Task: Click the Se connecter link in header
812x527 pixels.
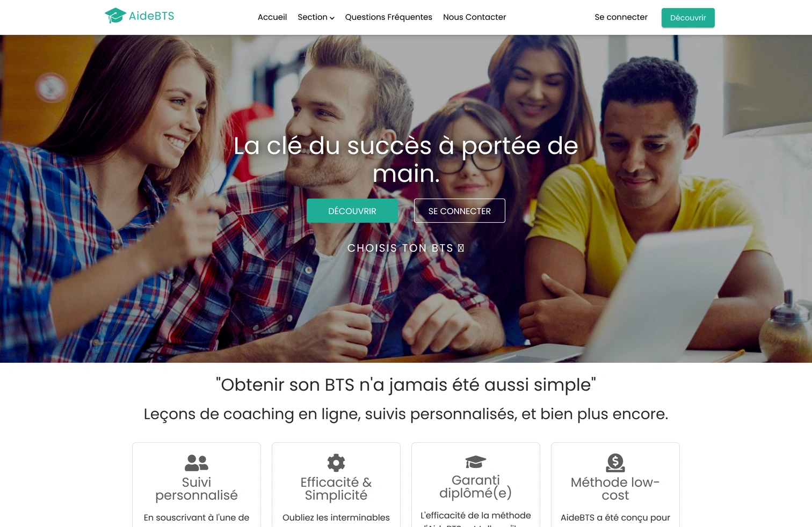Action: (621, 17)
